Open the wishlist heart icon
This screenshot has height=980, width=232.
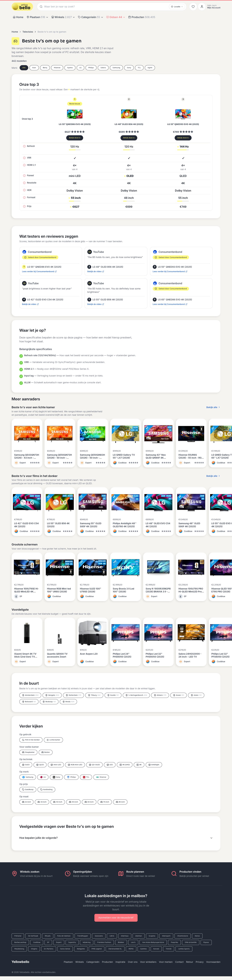click(193, 6)
